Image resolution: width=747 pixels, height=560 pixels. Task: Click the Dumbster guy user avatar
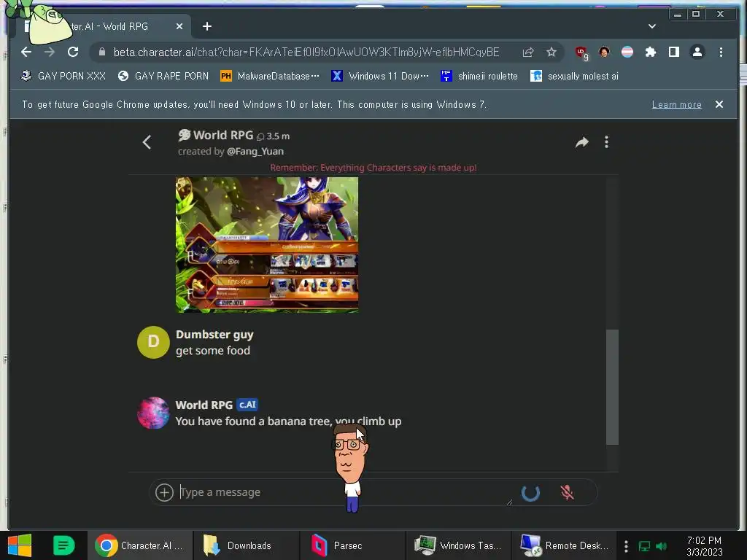153,342
